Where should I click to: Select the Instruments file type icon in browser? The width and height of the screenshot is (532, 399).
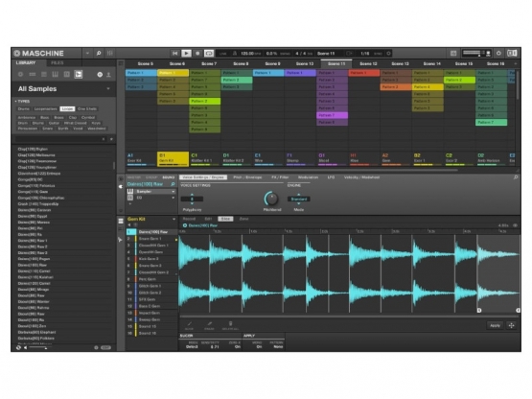pos(55,75)
